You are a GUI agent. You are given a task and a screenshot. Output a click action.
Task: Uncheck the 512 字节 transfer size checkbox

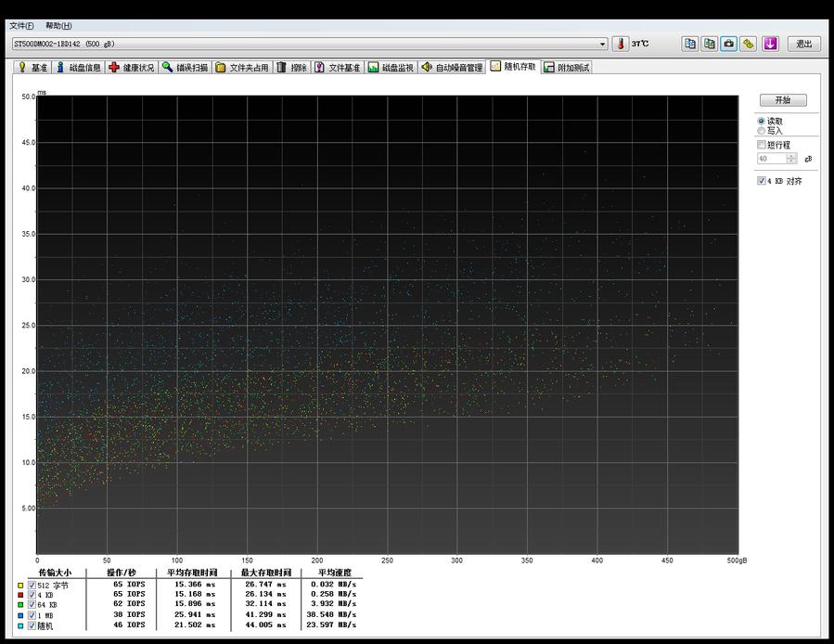(32, 585)
